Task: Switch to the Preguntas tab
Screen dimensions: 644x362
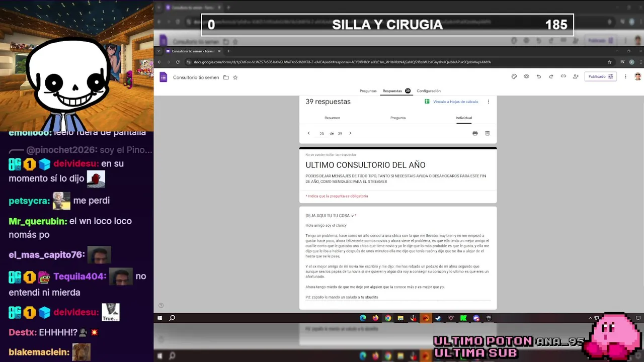Action: pyautogui.click(x=368, y=91)
